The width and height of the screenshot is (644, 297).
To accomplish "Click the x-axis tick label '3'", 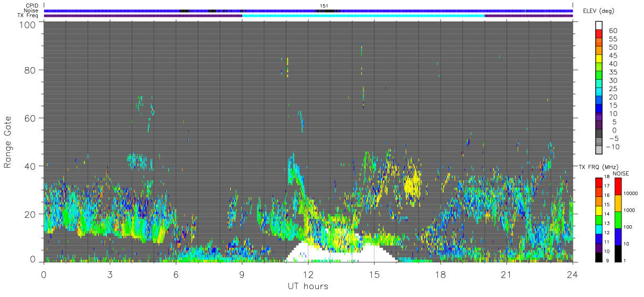I will coord(110,274).
